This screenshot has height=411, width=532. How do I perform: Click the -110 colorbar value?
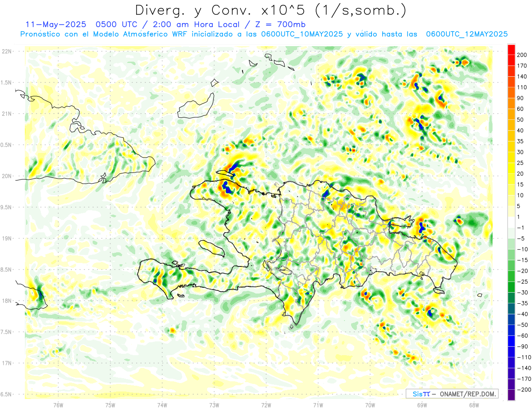tap(524, 357)
